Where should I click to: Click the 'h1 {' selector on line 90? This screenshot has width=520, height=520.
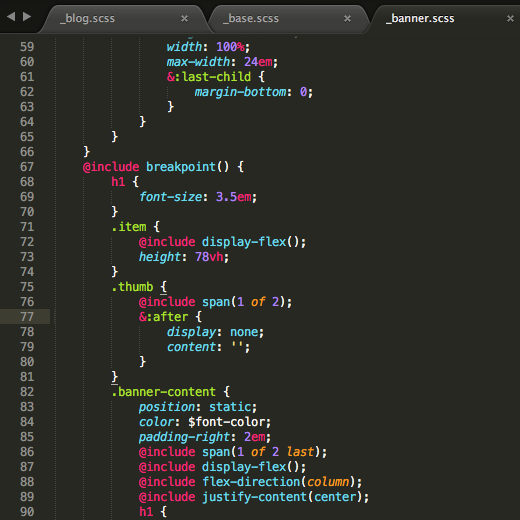(x=153, y=512)
